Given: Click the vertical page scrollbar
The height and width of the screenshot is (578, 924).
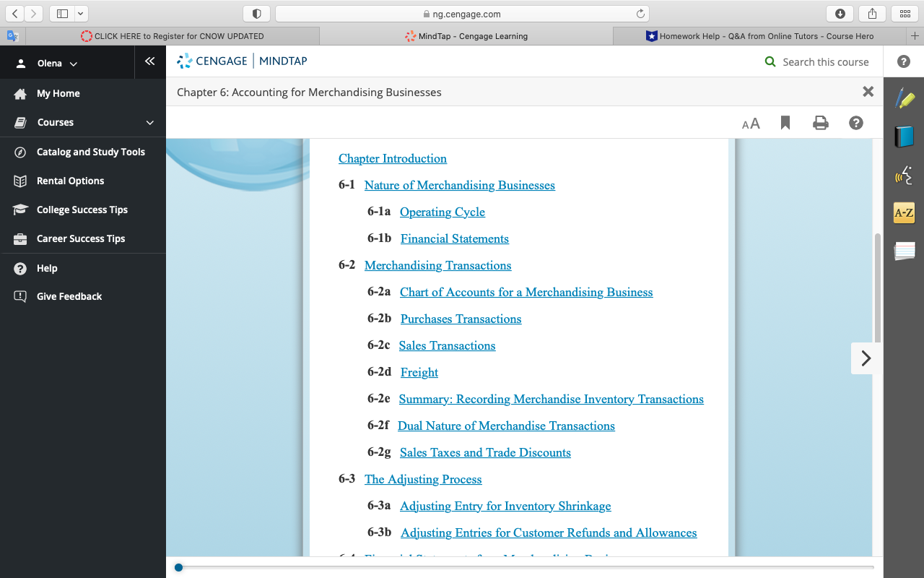Looking at the screenshot, I should (878, 288).
